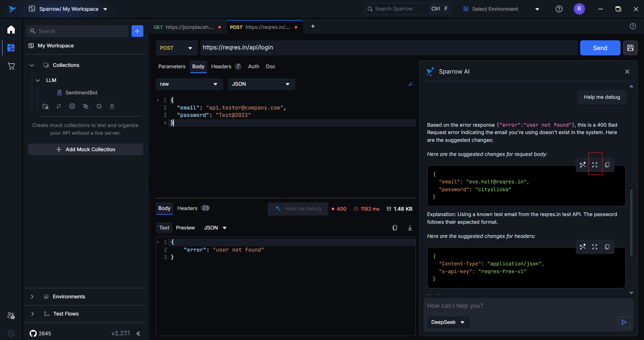The image size is (644, 340).
Task: Click the Search Sparrow field
Action: [408, 9]
